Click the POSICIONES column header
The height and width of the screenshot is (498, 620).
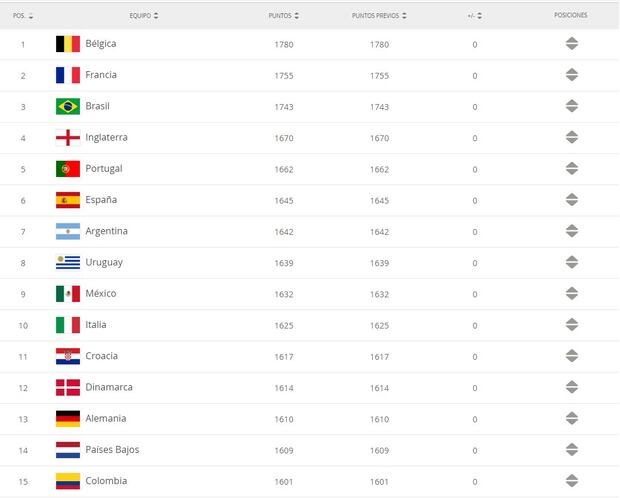[571, 16]
